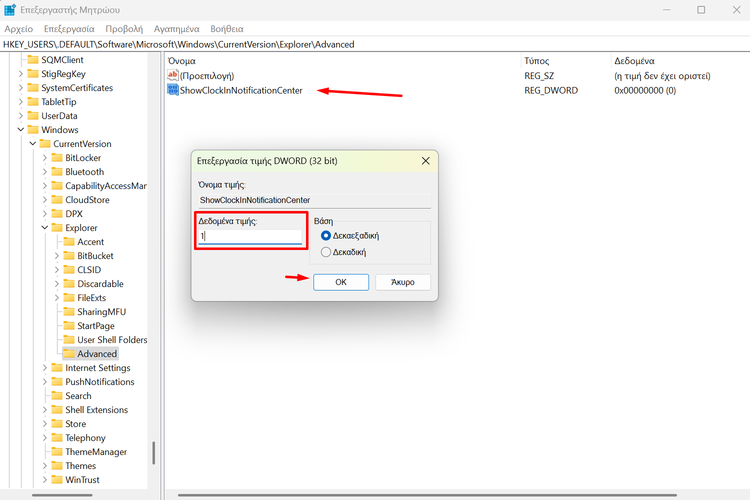Click the ThemeManager folder icon
Image resolution: width=750 pixels, height=500 pixels.
pyautogui.click(x=57, y=452)
